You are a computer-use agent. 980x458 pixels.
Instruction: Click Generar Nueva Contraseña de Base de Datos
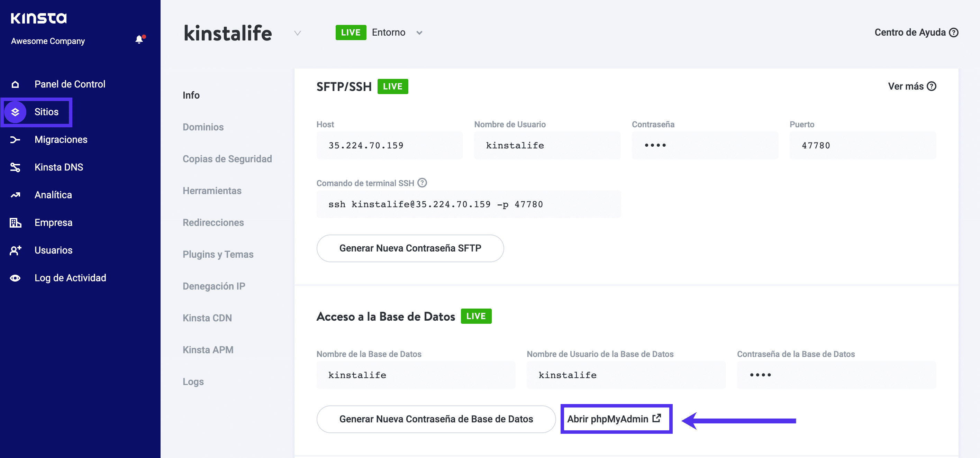pos(436,419)
